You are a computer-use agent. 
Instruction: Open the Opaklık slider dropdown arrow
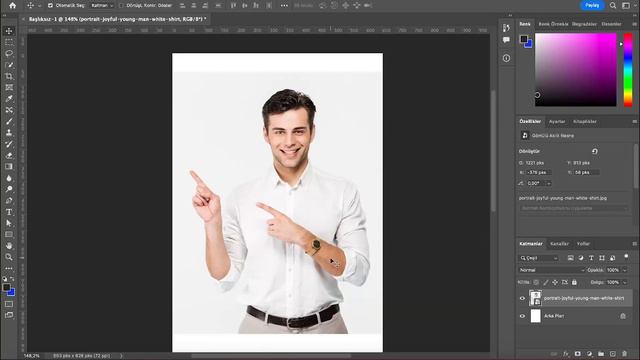click(x=624, y=270)
